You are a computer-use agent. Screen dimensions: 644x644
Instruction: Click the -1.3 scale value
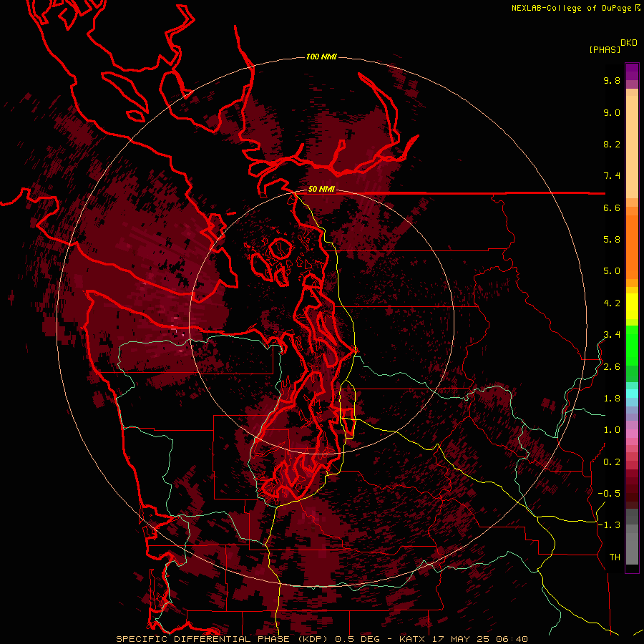pos(609,525)
